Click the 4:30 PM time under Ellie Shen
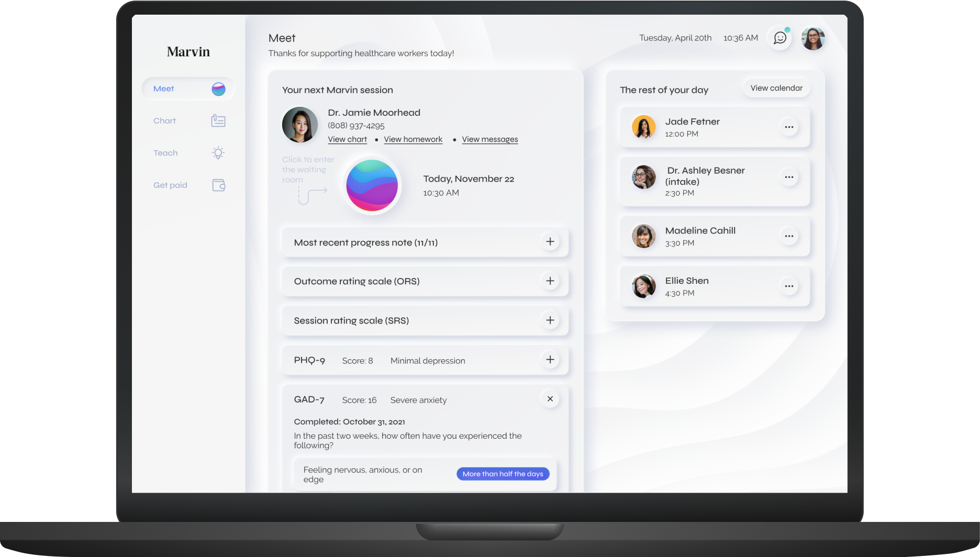This screenshot has width=980, height=557. coord(680,293)
